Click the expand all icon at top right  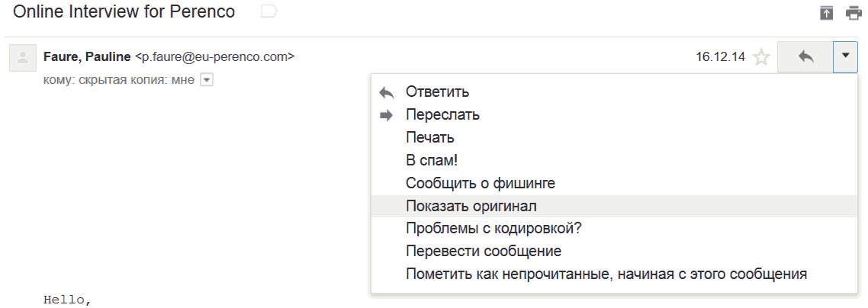pyautogui.click(x=826, y=12)
